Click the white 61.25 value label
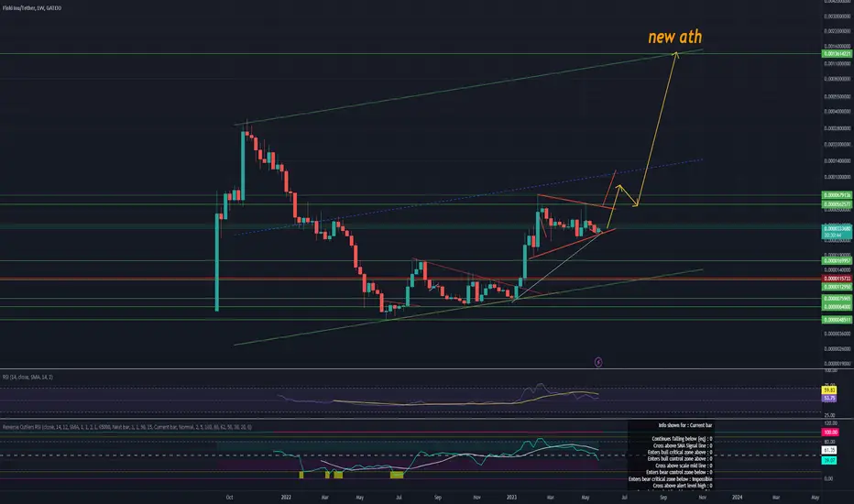Screen dimensions: 854x504 point(829,451)
